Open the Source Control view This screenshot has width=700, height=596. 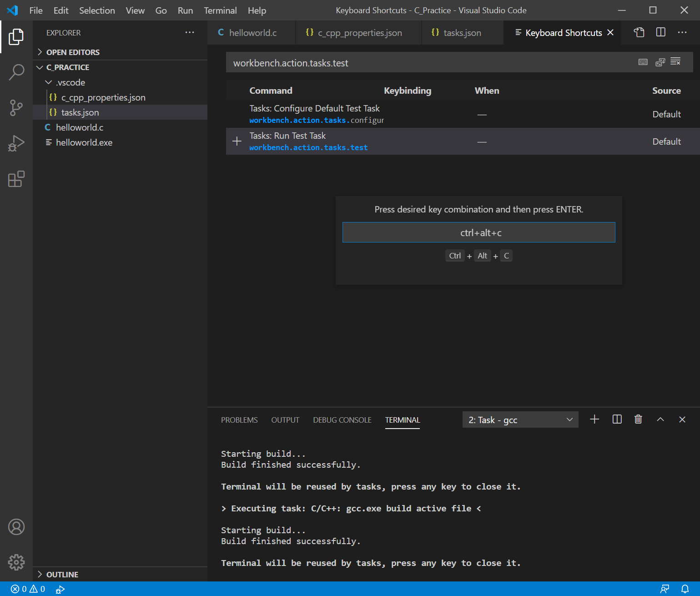(16, 108)
